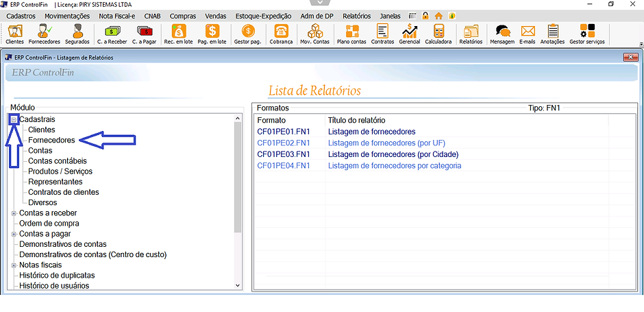Click the Formato column header
The width and height of the screenshot is (644, 312).
point(290,121)
